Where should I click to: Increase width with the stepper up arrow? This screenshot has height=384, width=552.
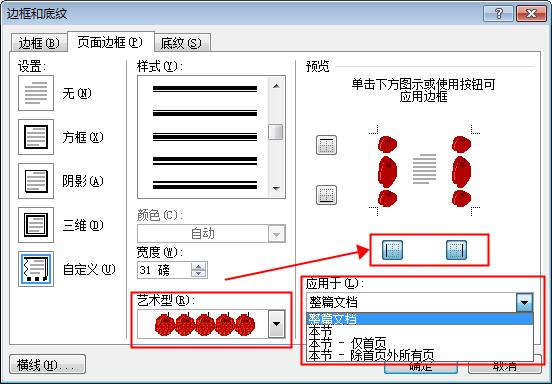pyautogui.click(x=199, y=266)
